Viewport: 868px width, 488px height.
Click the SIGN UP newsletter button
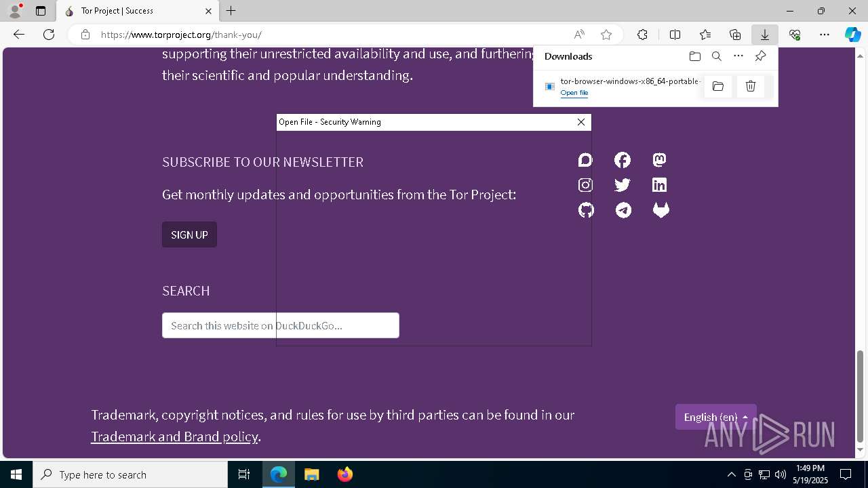[x=189, y=235]
